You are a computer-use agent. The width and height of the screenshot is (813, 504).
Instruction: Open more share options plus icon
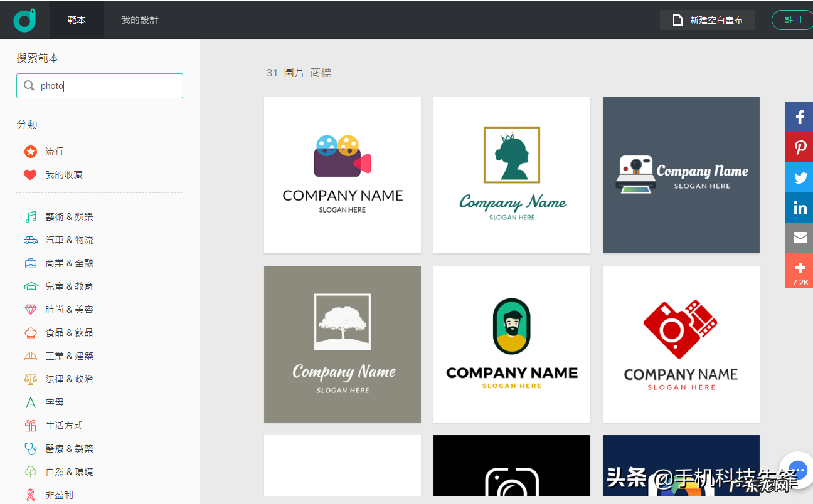coord(799,270)
